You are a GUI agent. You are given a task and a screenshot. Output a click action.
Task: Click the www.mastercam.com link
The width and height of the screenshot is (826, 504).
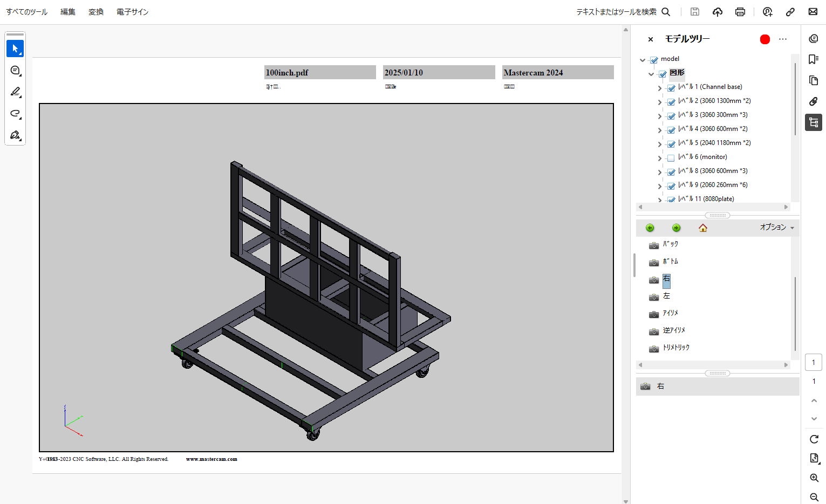click(x=211, y=459)
